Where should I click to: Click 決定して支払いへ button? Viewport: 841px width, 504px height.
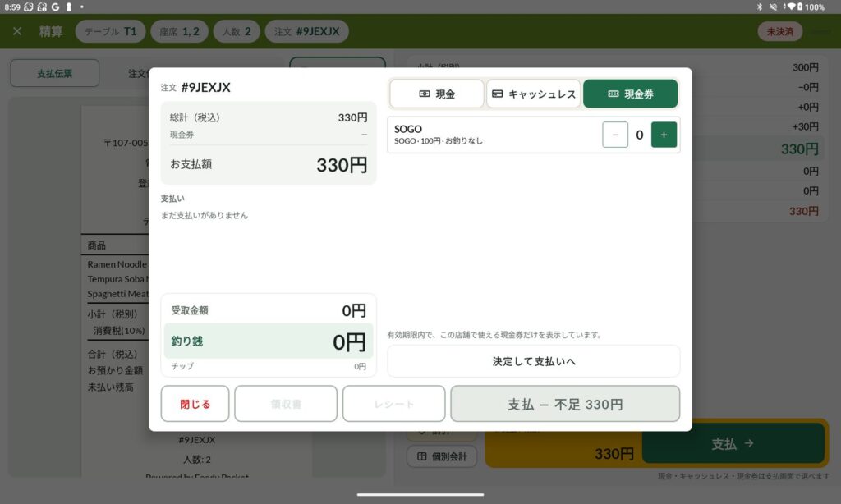click(534, 361)
